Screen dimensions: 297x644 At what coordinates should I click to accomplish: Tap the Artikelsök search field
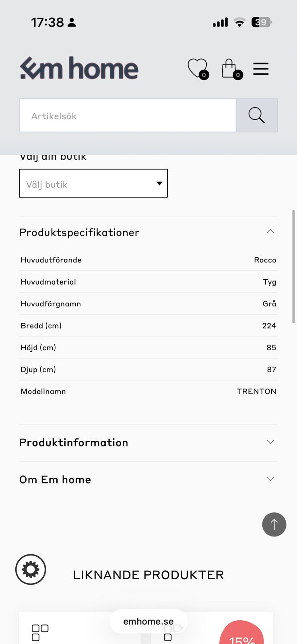128,115
